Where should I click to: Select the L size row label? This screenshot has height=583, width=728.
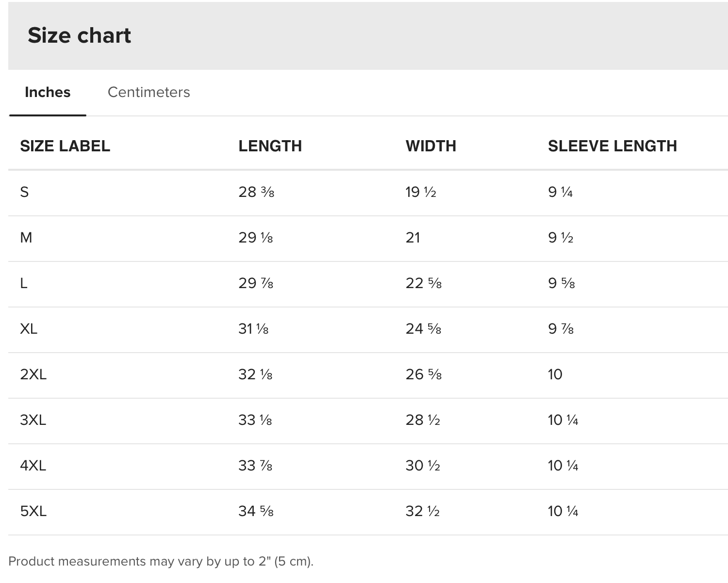[23, 283]
